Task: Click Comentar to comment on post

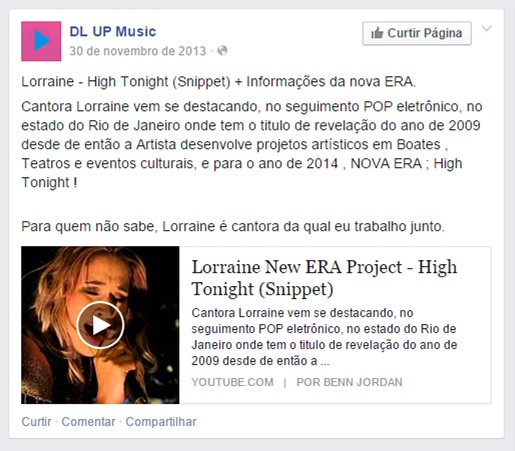Action: click(88, 422)
